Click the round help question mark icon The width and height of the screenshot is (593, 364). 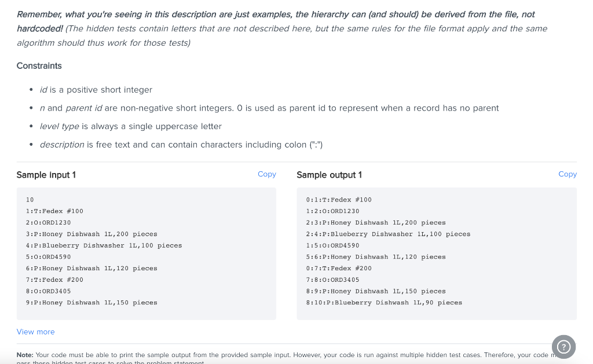(564, 347)
